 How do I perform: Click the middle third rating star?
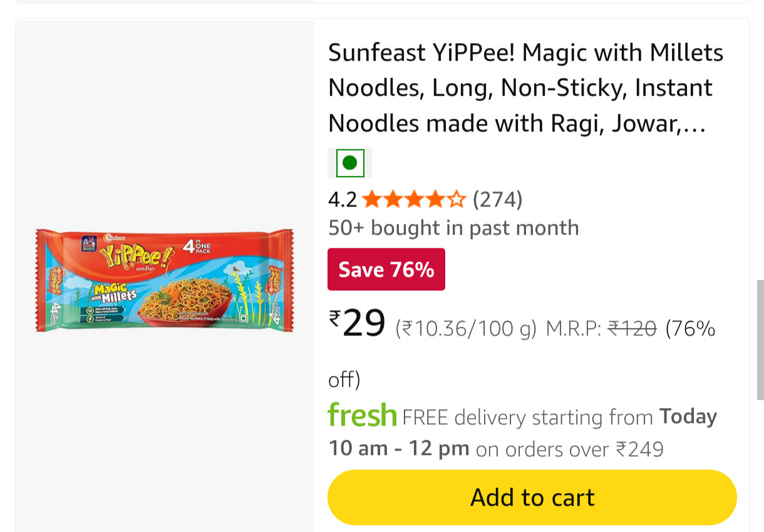coord(415,200)
